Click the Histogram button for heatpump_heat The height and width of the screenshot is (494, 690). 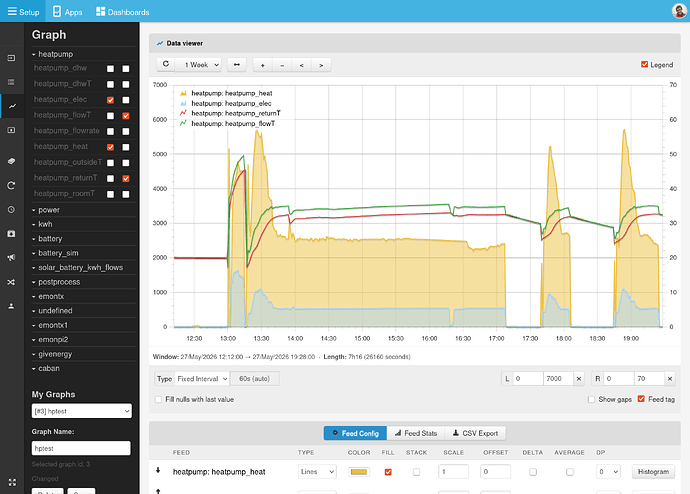tap(653, 472)
